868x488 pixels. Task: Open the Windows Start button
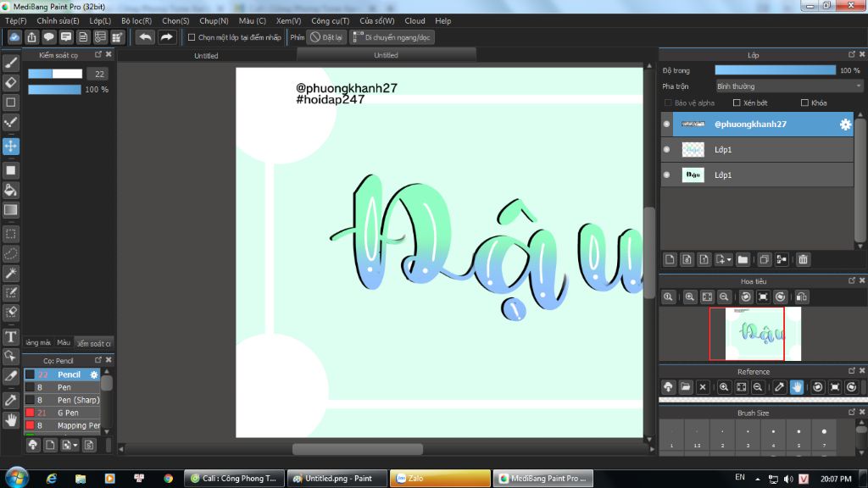coord(17,478)
